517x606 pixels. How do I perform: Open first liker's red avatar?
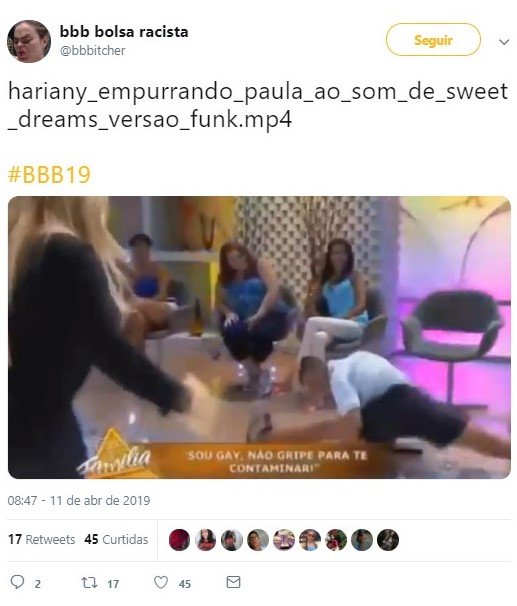[x=179, y=540]
